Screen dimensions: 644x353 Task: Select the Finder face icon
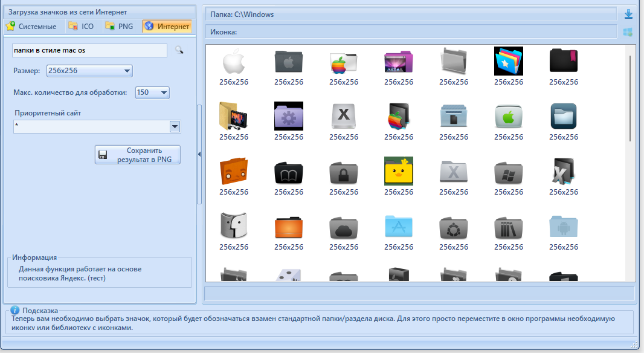[x=234, y=225]
